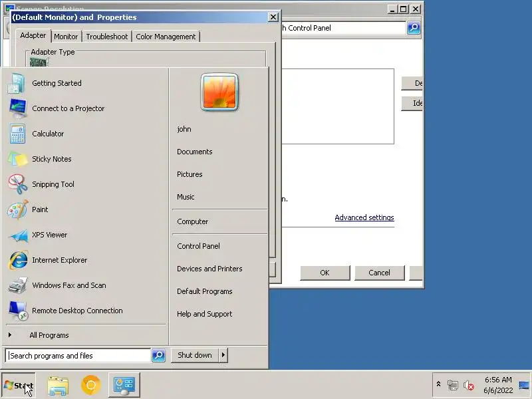
Task: Click the Start button
Action: (19, 385)
